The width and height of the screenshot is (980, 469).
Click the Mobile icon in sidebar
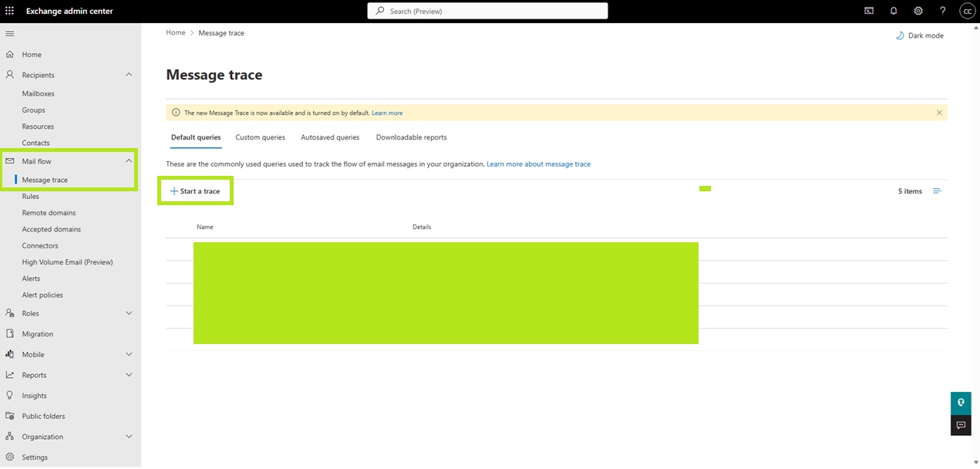tap(10, 354)
